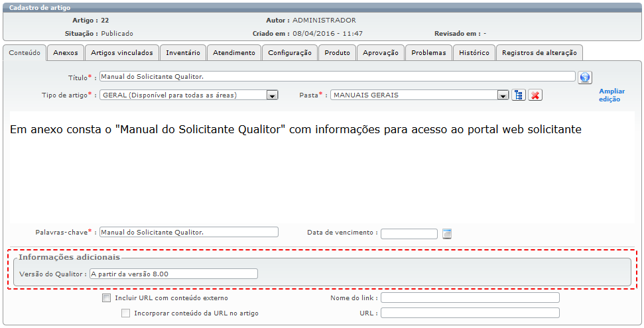The image size is (644, 328).
Task: Expand the Pasta dropdown MANUAIS GERAIS
Action: [503, 95]
